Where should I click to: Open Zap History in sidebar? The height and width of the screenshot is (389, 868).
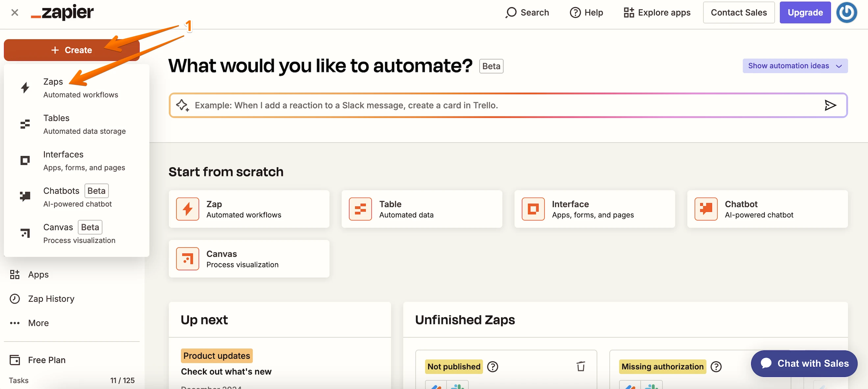click(51, 298)
